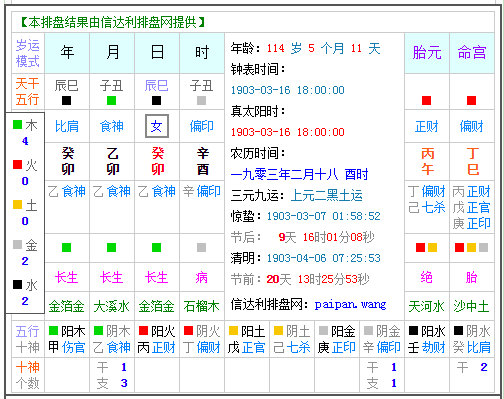Open the 岁运模式 link
Image resolution: width=504 pixels, height=399 pixels.
tap(28, 53)
